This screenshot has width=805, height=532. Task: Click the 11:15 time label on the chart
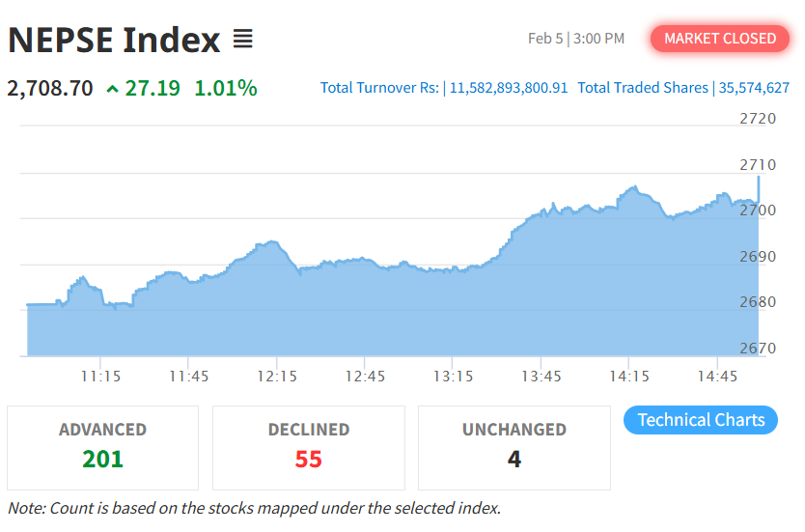[x=100, y=376]
